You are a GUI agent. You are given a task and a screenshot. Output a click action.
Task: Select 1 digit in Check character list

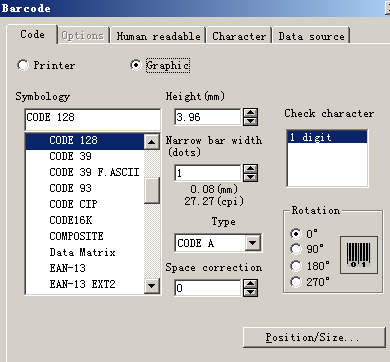[327, 137]
